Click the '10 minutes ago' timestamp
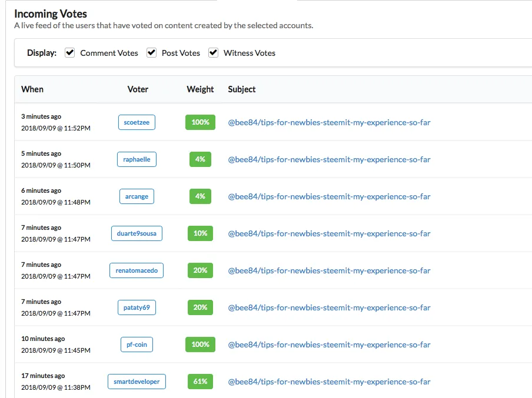Viewport: 532px width, 398px height. click(x=43, y=339)
